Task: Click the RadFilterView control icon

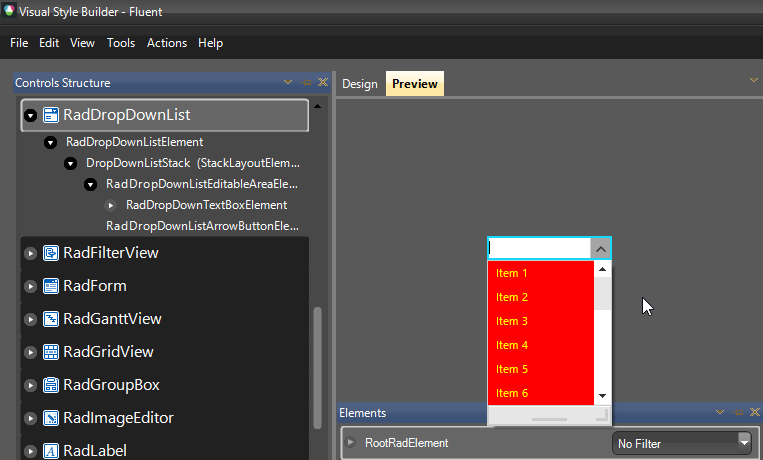Action: click(x=50, y=254)
